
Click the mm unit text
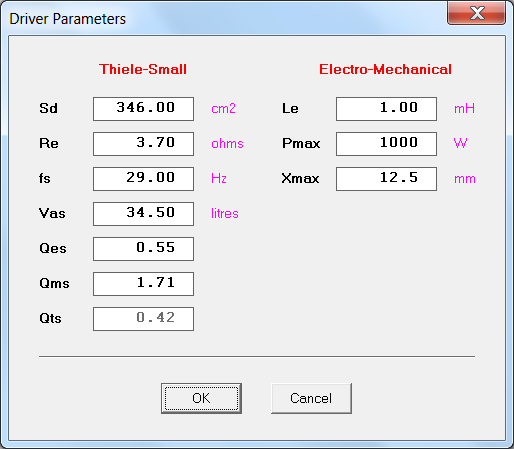465,179
